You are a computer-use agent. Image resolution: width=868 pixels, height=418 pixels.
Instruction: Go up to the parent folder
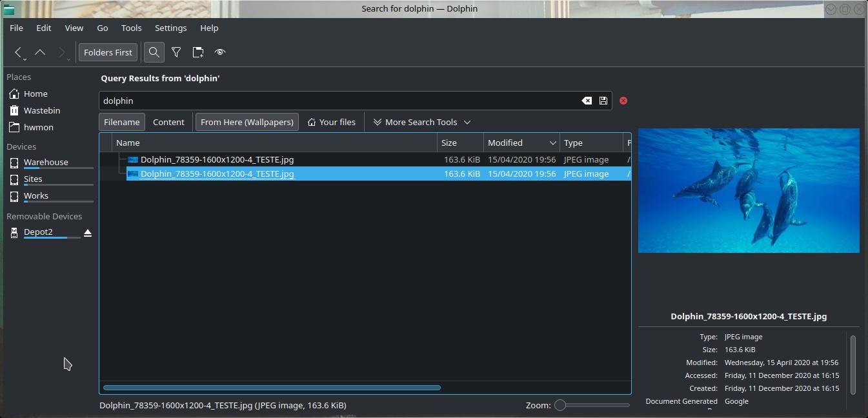[40, 52]
